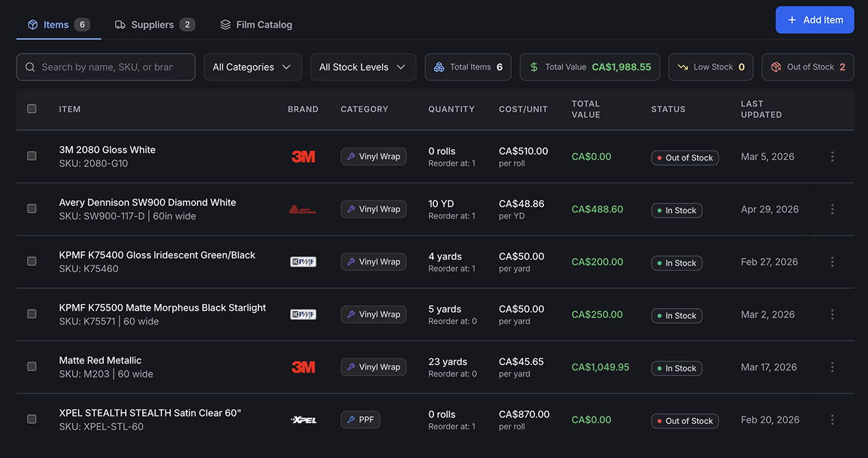Click the Brand column header
868x458 pixels.
click(x=303, y=109)
